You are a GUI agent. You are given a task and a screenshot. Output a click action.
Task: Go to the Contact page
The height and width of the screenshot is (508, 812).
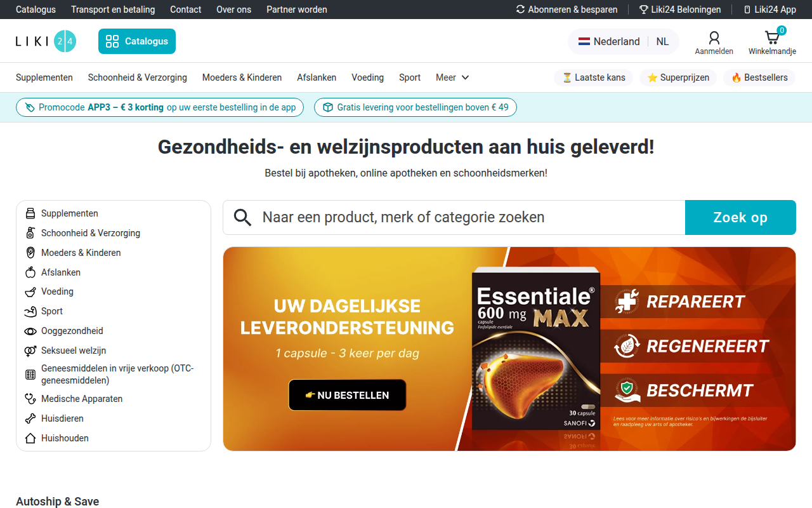185,10
